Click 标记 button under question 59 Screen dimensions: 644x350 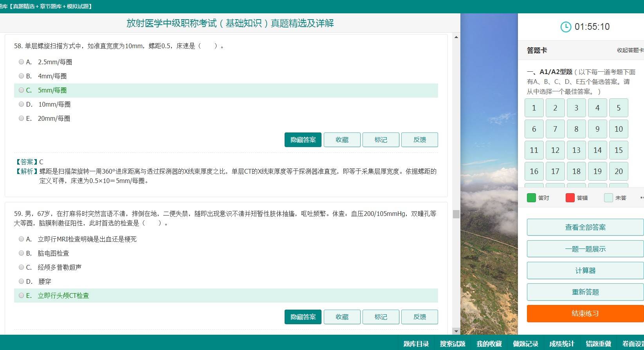coord(381,317)
